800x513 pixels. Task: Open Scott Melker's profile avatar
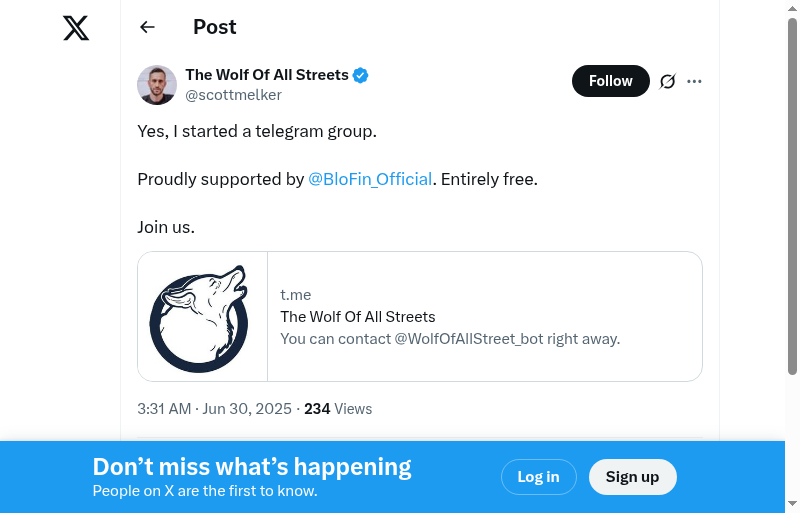[157, 85]
